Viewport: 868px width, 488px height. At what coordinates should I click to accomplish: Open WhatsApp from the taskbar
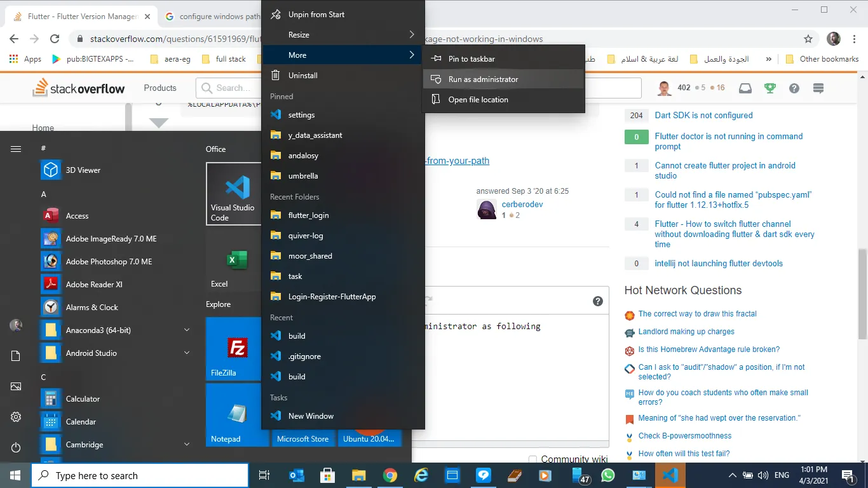(608, 475)
